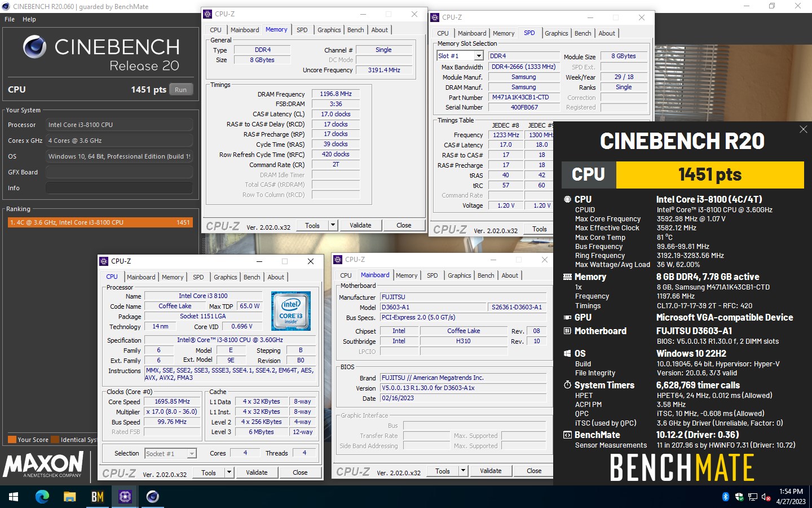Click the System Timers clock icon
The height and width of the screenshot is (508, 812).
click(567, 385)
